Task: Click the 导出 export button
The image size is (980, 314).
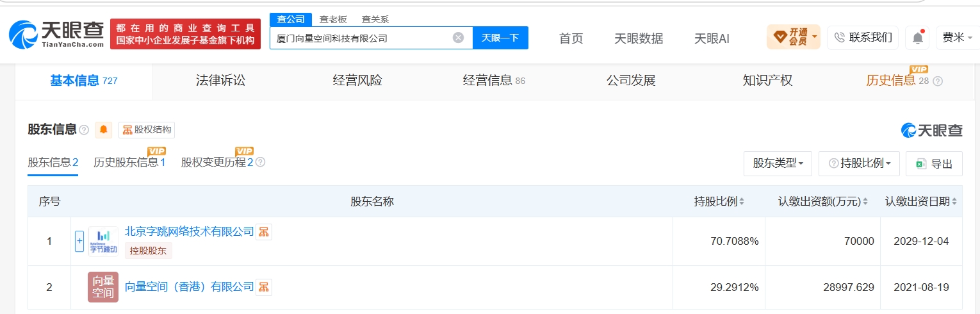Action: point(934,163)
